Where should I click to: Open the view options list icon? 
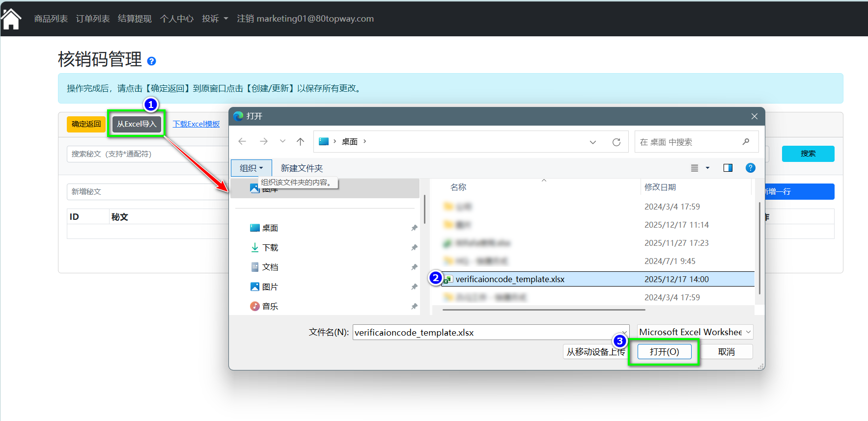(695, 168)
